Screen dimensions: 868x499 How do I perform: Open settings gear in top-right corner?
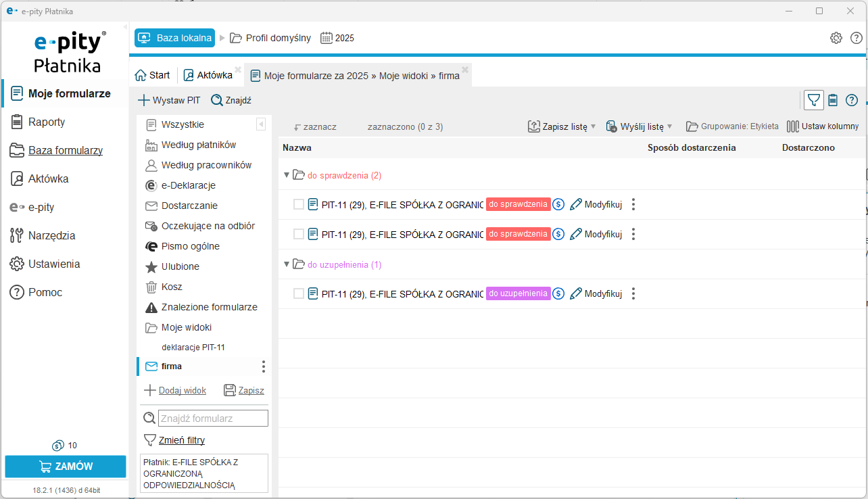tap(836, 38)
